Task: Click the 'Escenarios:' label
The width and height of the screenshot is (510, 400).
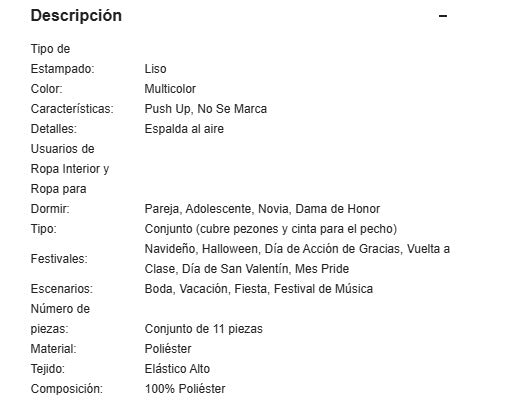Action: point(62,289)
